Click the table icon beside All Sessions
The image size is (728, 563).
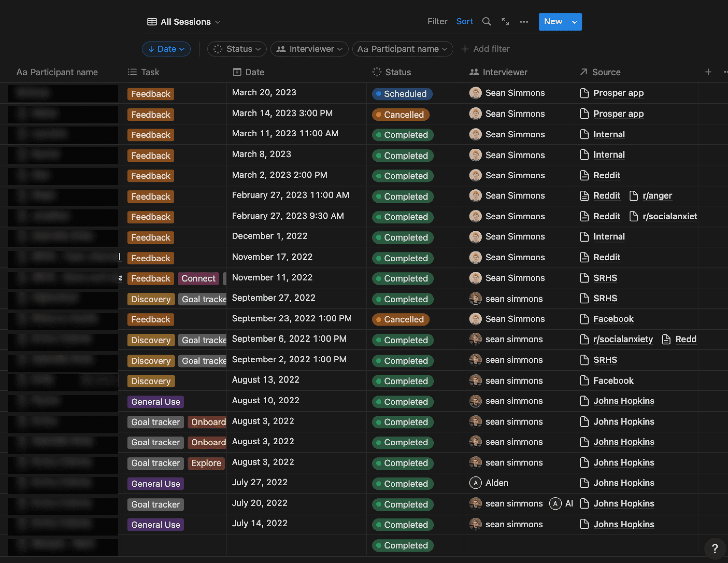(x=152, y=22)
